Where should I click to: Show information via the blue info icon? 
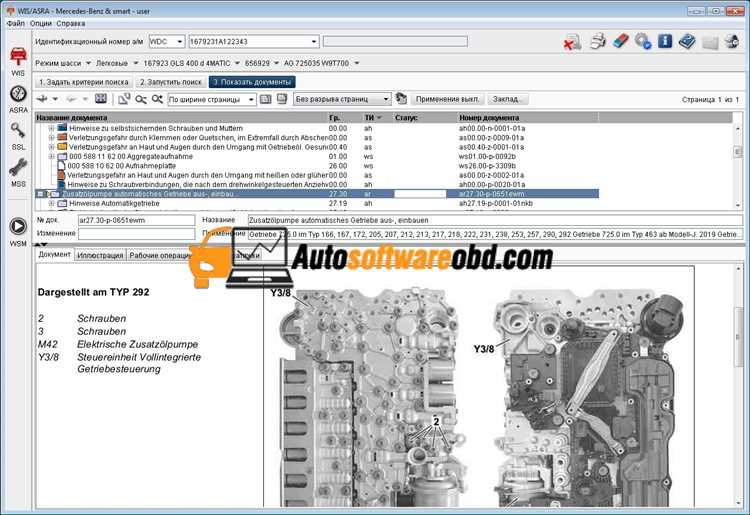(665, 42)
